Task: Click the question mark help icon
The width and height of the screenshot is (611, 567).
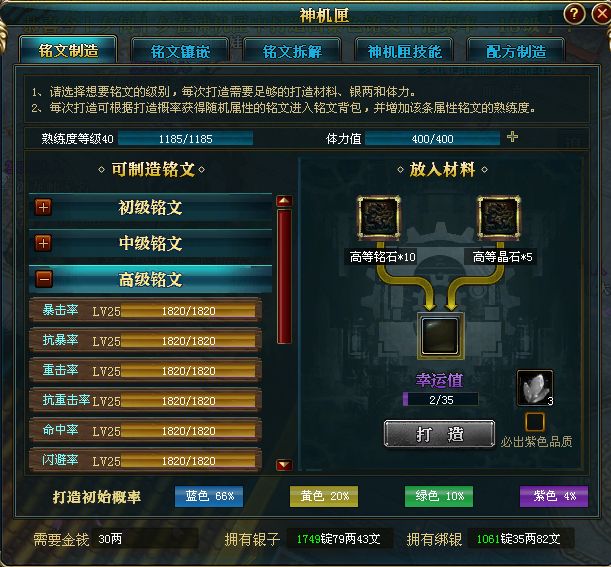Action: [574, 14]
